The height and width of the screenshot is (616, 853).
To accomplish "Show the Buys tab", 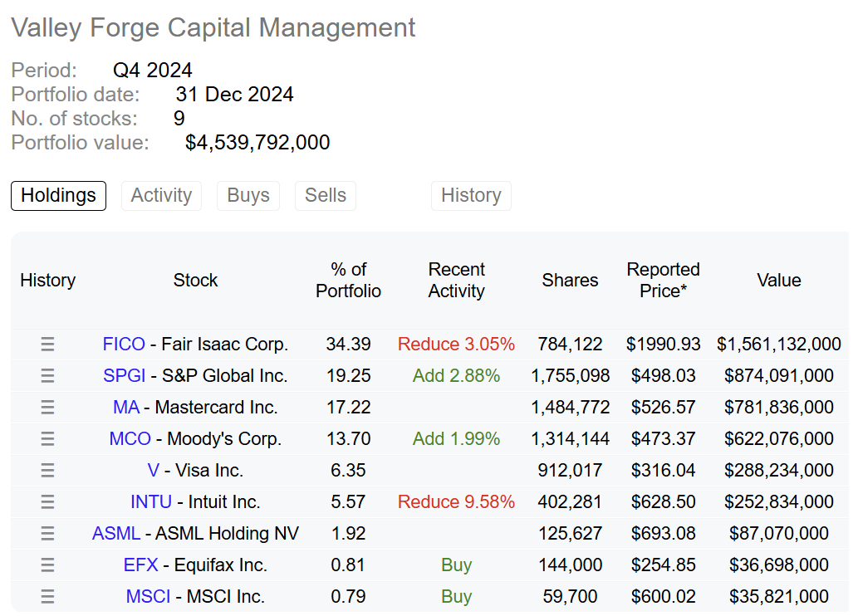I will click(x=248, y=196).
